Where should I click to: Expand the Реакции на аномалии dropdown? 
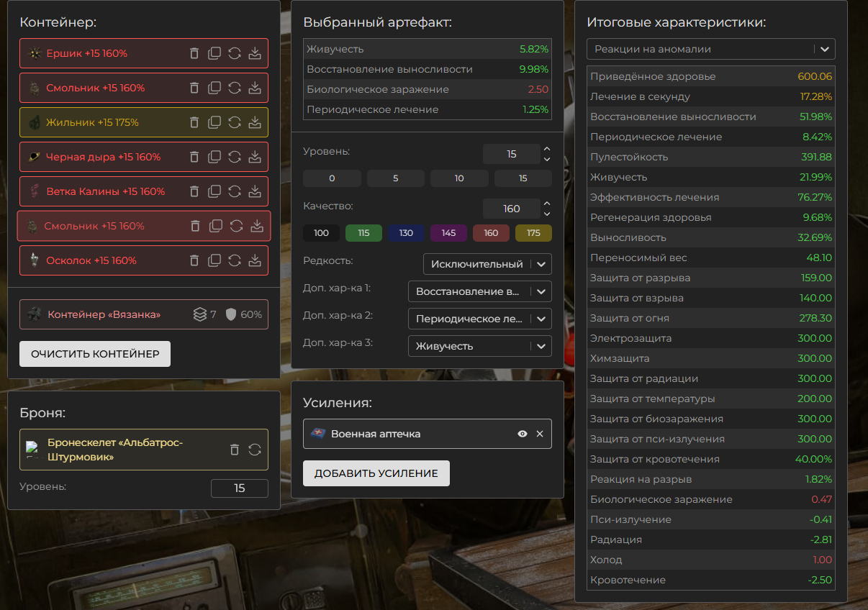710,49
